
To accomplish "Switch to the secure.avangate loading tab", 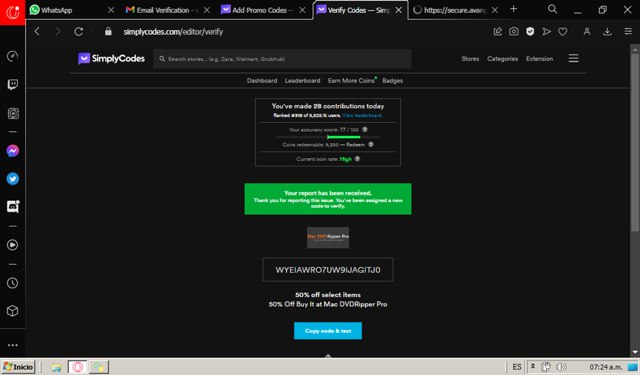I will tap(450, 10).
